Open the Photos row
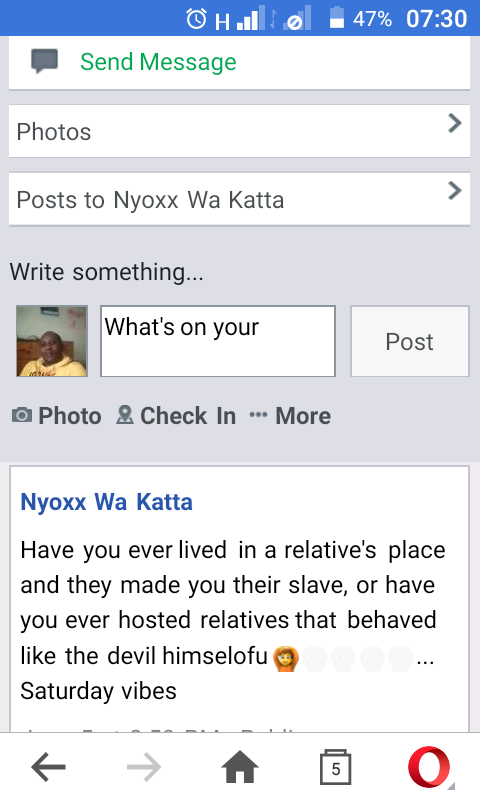480x800 pixels. pyautogui.click(x=239, y=131)
